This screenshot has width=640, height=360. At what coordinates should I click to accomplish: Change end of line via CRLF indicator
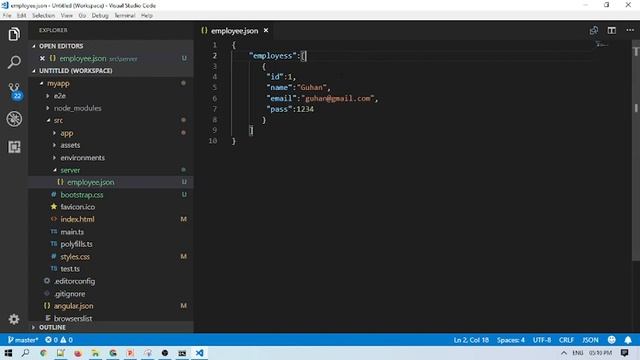click(566, 340)
